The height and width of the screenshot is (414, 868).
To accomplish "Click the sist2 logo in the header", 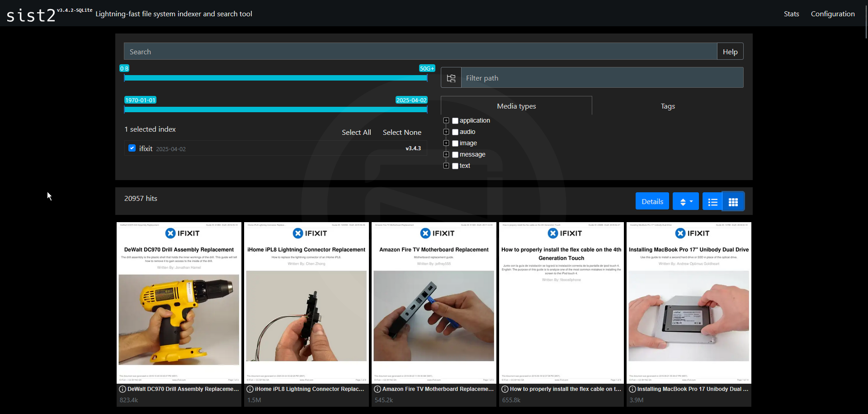I will [31, 14].
